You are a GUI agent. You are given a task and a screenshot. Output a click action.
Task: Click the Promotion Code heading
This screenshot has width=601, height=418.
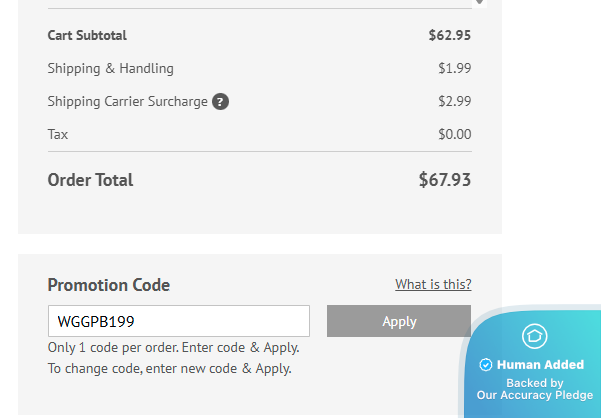108,285
